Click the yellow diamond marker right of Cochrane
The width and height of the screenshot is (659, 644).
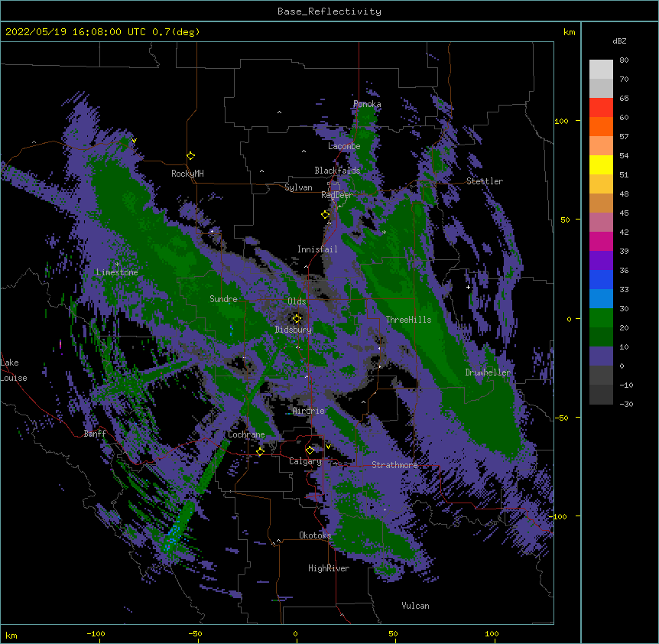coord(260,452)
